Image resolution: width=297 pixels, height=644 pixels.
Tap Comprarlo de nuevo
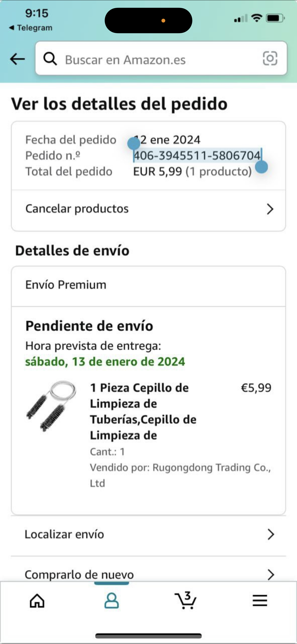(x=79, y=574)
